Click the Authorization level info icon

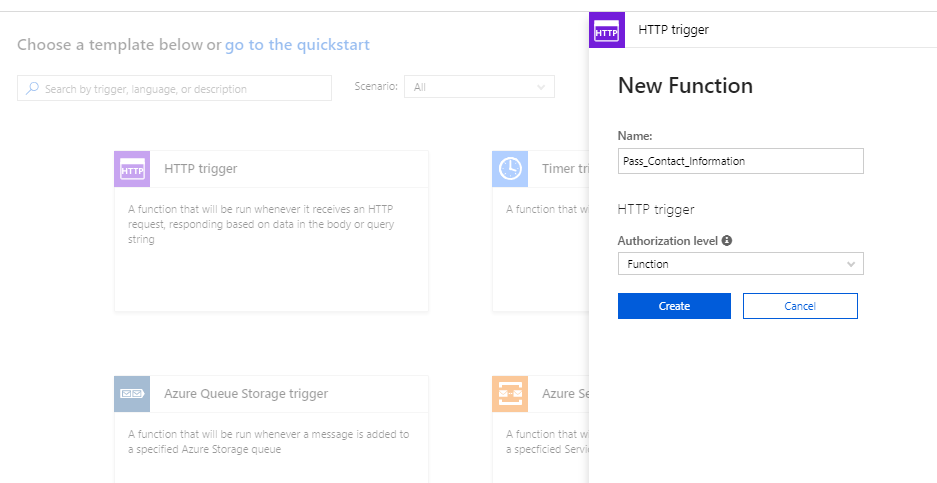[727, 241]
